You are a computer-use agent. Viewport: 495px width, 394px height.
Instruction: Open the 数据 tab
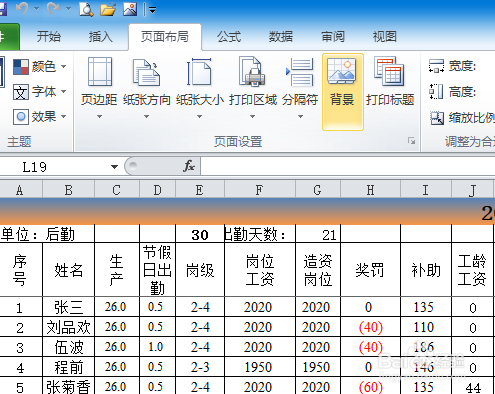281,36
